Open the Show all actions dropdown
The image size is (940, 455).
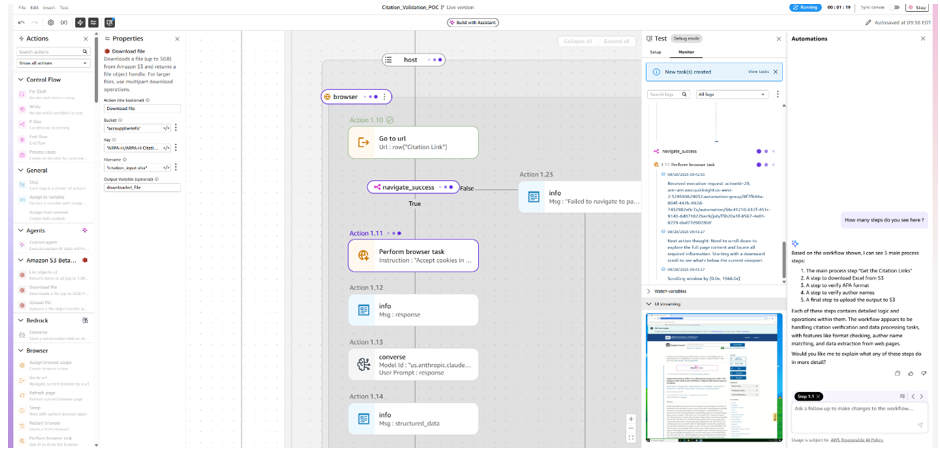click(53, 63)
